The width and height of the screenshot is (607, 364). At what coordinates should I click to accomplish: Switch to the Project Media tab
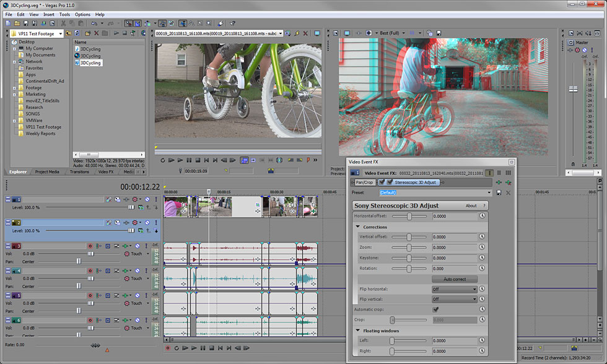(x=47, y=171)
